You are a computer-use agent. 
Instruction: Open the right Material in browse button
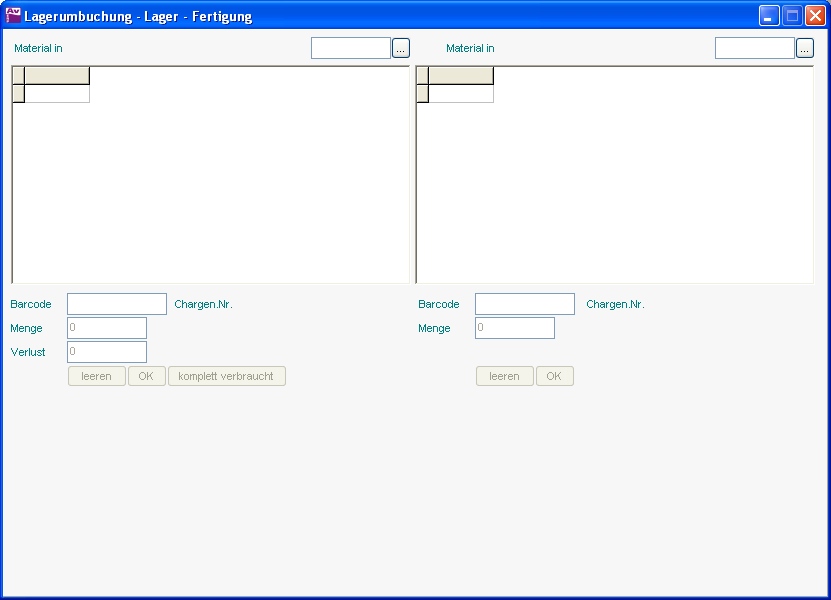[x=805, y=48]
